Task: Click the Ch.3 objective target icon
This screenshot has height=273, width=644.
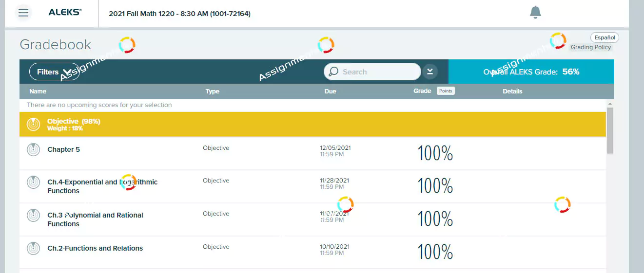Action: [x=33, y=216]
